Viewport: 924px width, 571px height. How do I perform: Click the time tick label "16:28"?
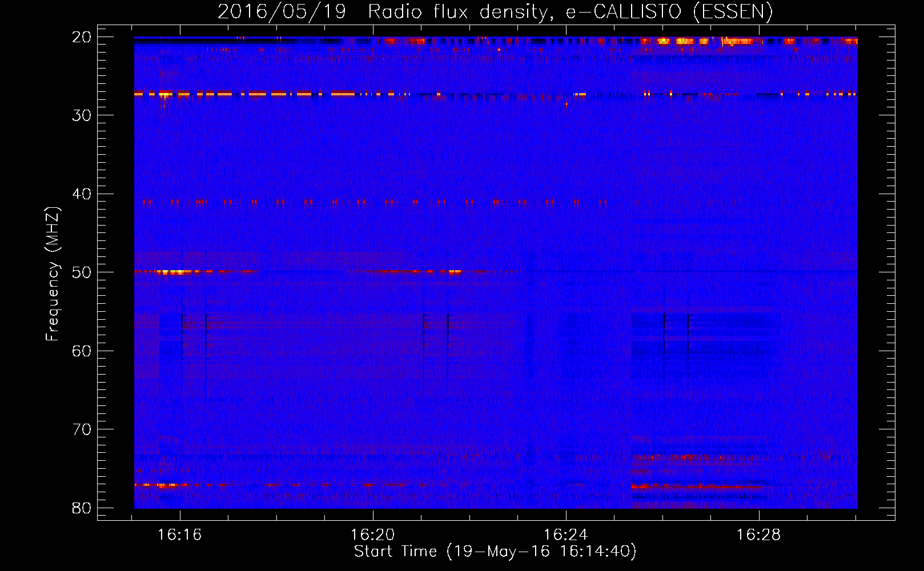tap(759, 535)
